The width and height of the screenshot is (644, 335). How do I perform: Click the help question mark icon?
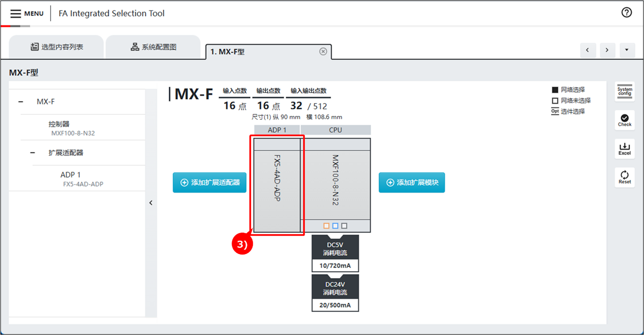pos(626,13)
